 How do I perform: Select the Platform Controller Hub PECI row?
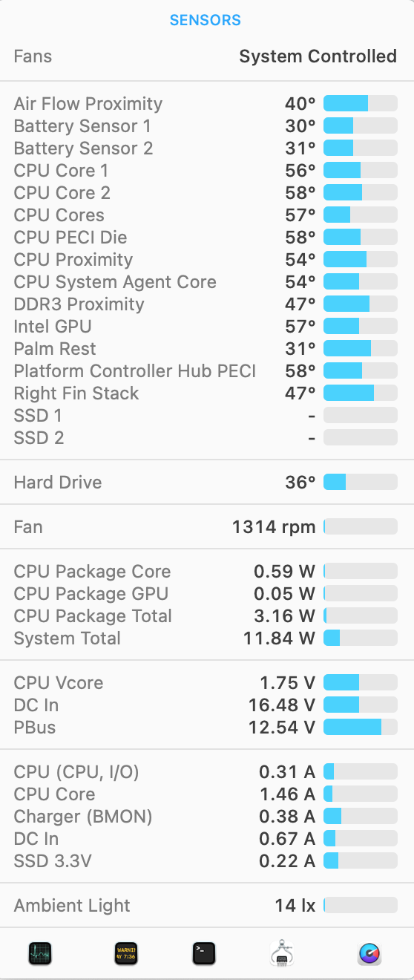pos(207,371)
